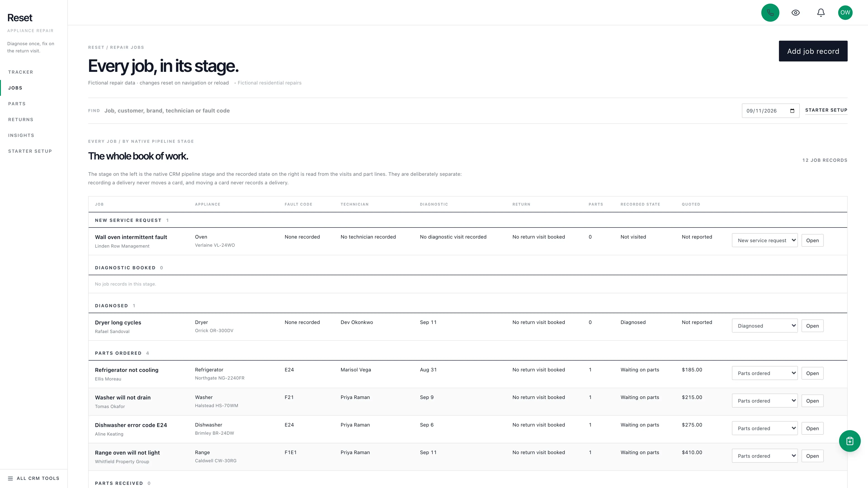Open the calendar picker in date field
Viewport: 868px width, 488px height.
coord(792,111)
